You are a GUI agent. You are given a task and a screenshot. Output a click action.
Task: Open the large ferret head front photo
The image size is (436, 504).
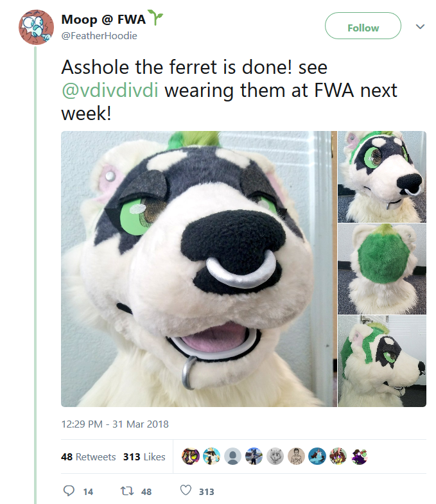pos(199,269)
